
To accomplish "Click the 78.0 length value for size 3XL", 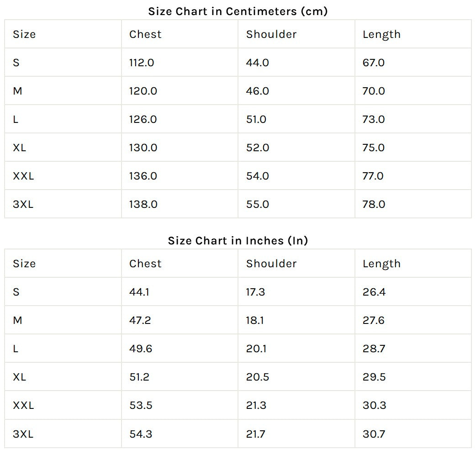I will 374,204.
